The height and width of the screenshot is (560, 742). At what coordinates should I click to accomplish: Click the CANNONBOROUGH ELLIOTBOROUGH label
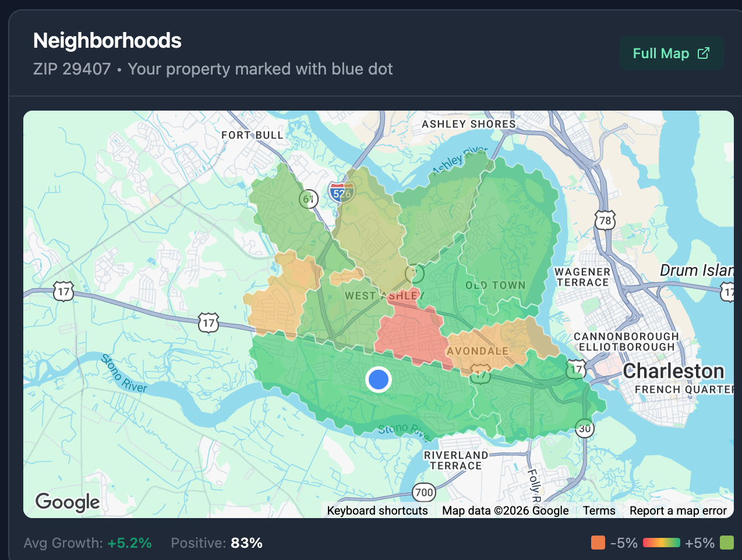(x=626, y=342)
